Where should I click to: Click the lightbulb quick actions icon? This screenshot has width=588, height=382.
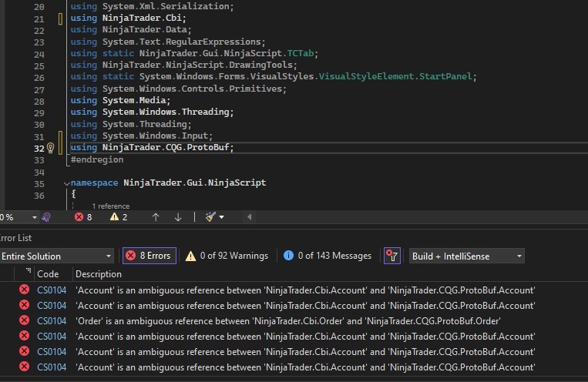51,147
